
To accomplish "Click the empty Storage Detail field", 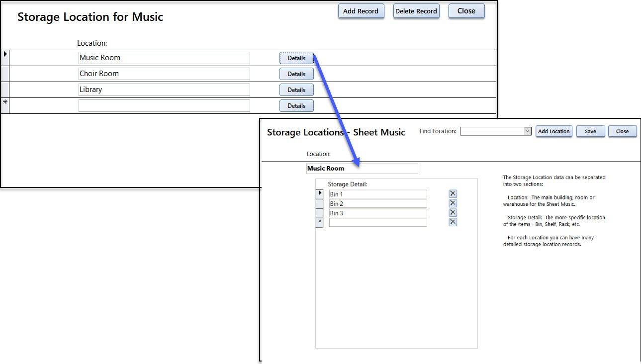I will click(x=378, y=222).
